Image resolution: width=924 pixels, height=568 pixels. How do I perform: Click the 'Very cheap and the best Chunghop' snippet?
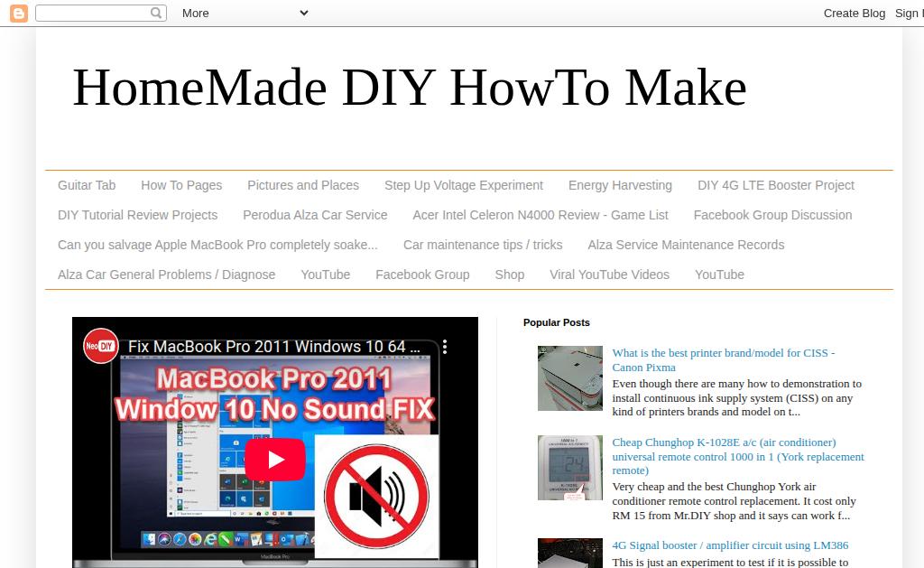pyautogui.click(x=734, y=501)
